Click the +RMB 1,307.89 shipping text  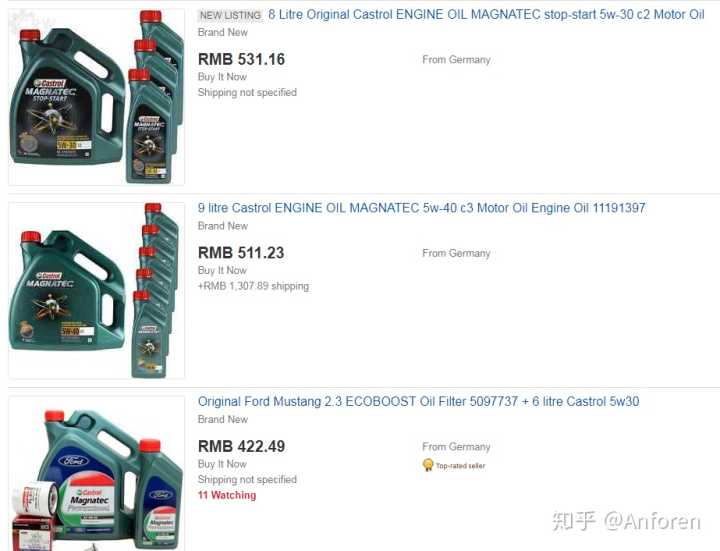coord(253,286)
